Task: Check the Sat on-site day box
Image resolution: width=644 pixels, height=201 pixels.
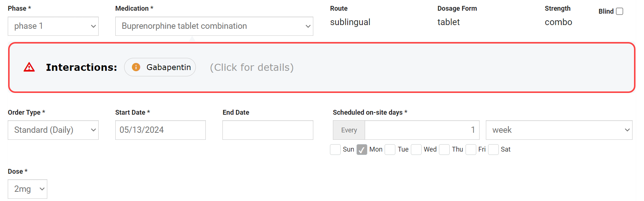Action: tap(493, 149)
